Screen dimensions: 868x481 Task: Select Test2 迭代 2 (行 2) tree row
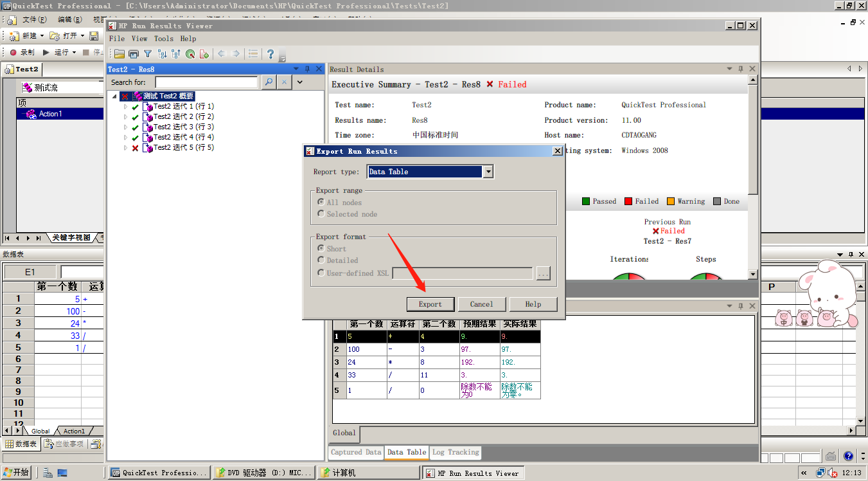pyautogui.click(x=183, y=117)
